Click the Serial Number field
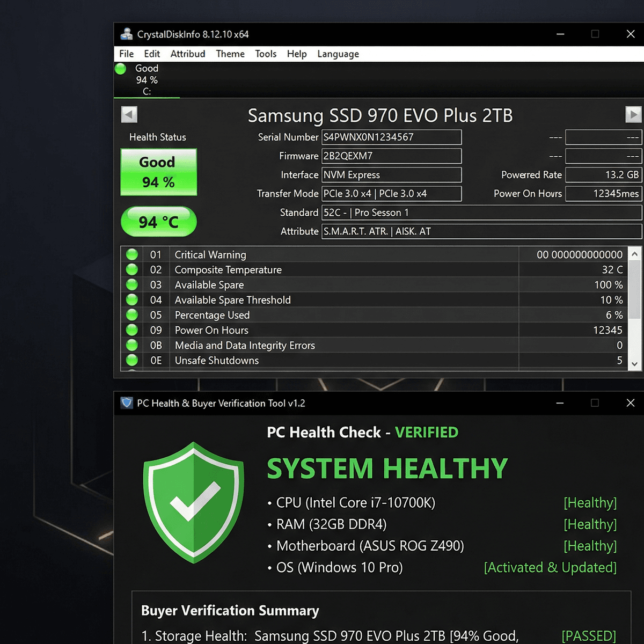The height and width of the screenshot is (644, 644). pyautogui.click(x=391, y=137)
